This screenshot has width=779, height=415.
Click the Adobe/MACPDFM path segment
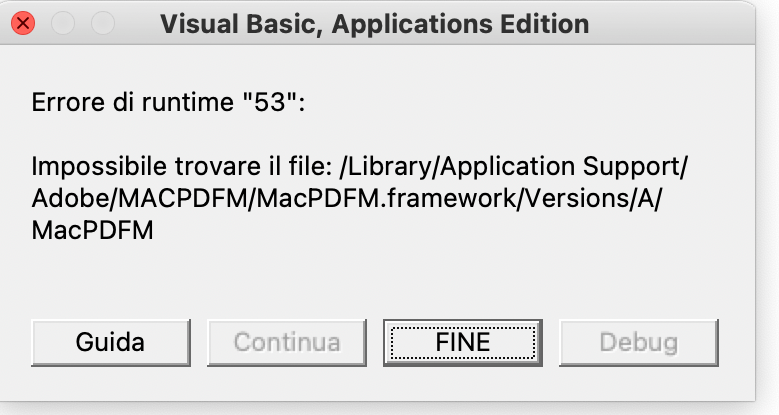click(x=139, y=198)
